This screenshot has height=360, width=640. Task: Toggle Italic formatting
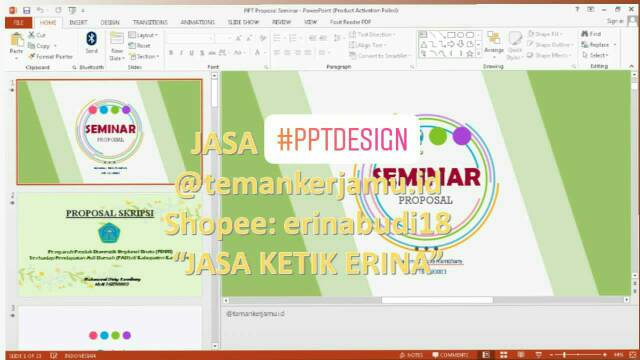coord(181,53)
